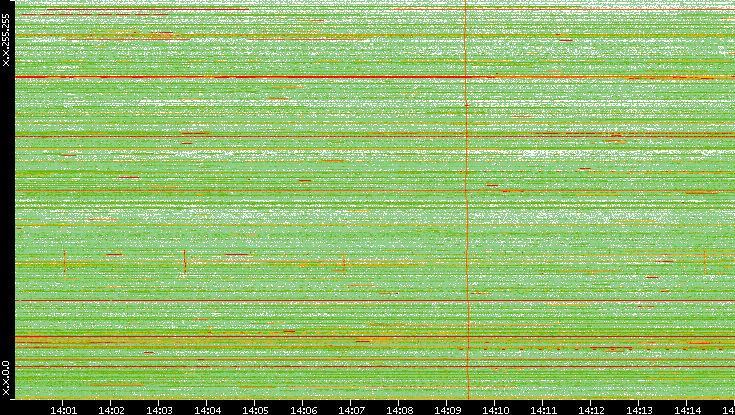
Task: Click the 14:07 time axis label
Action: 351,410
